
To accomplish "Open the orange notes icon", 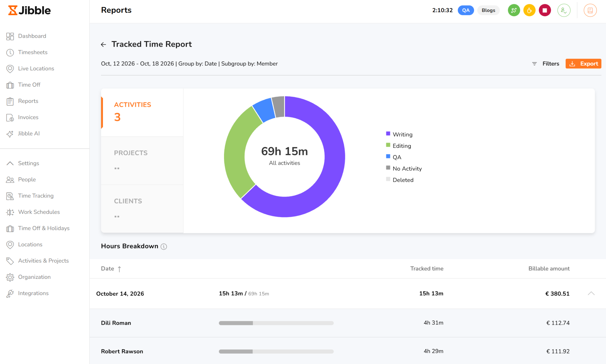I will point(590,10).
